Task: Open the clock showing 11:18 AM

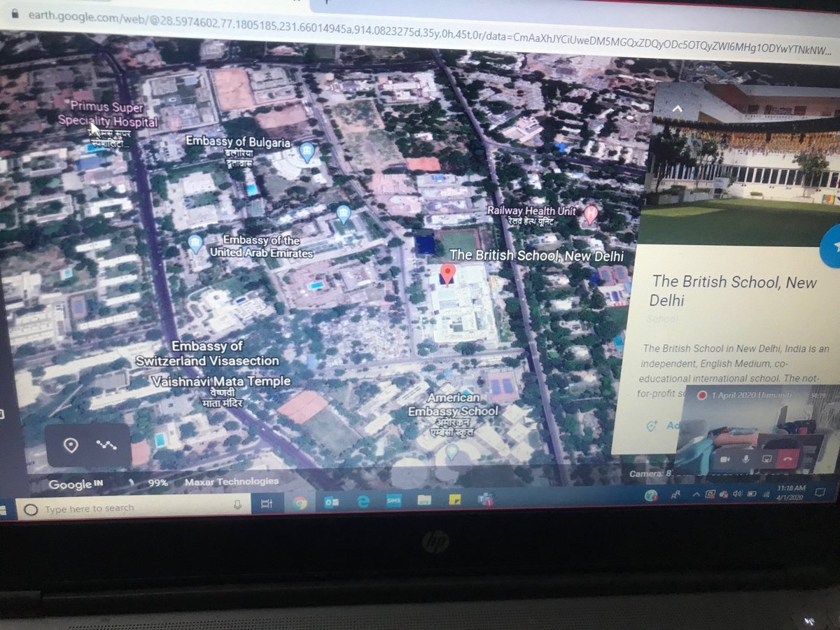Action: click(791, 492)
